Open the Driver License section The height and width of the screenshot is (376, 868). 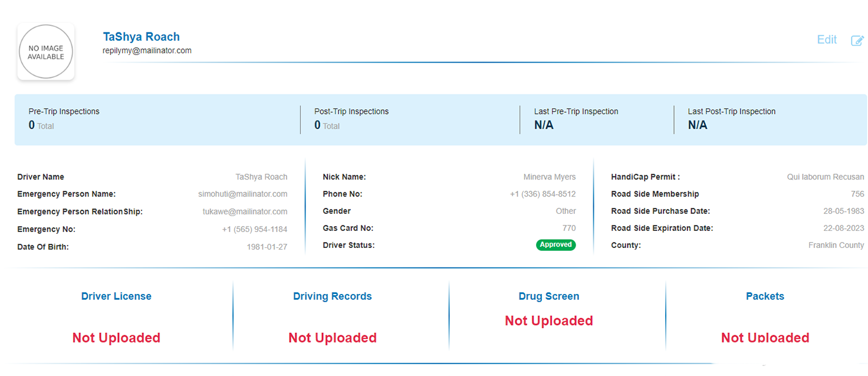tap(116, 296)
